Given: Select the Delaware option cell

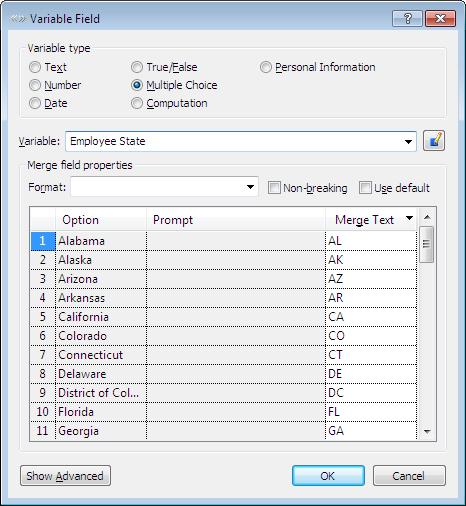Looking at the screenshot, I should click(x=101, y=374).
